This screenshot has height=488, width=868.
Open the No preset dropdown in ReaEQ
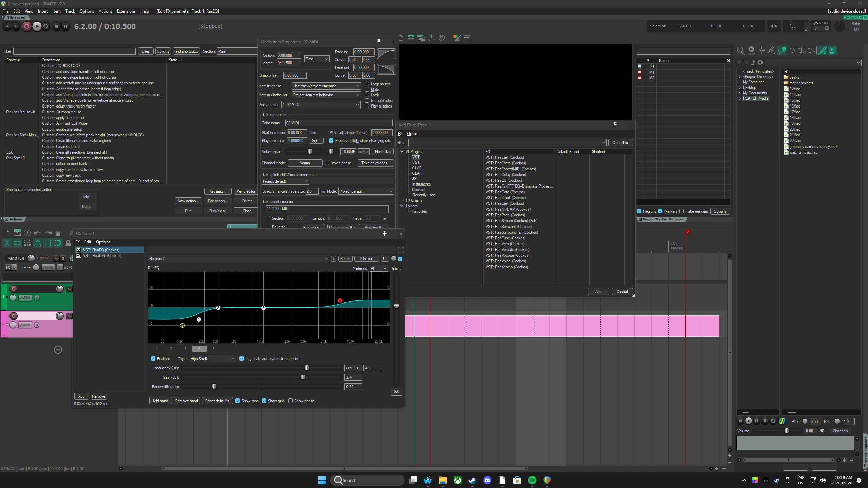[238, 259]
